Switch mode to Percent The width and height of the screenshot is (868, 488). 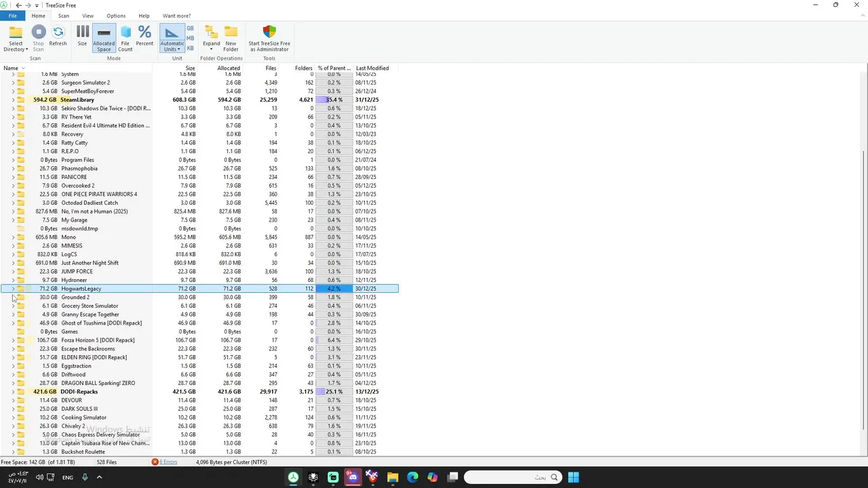144,37
